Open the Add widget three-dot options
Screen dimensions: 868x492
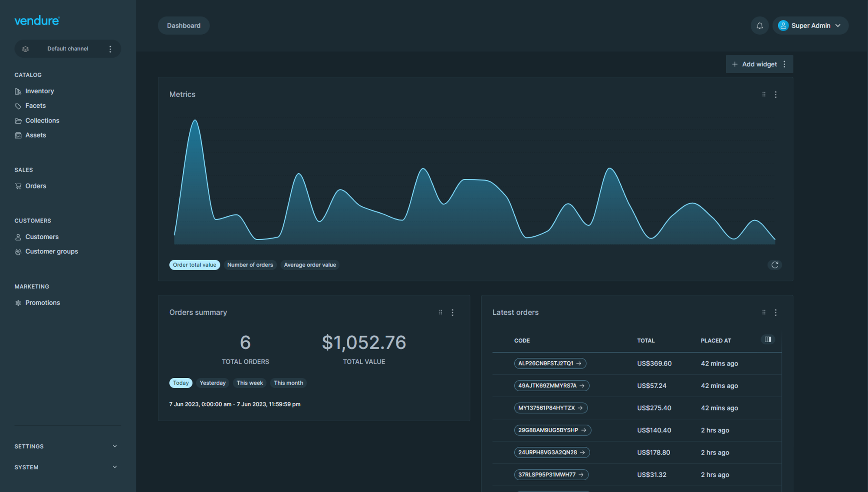(784, 64)
